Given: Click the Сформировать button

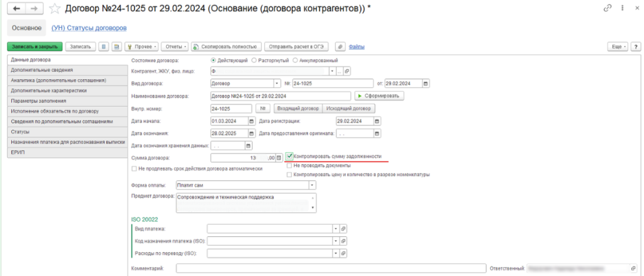Looking at the screenshot, I should [x=379, y=96].
